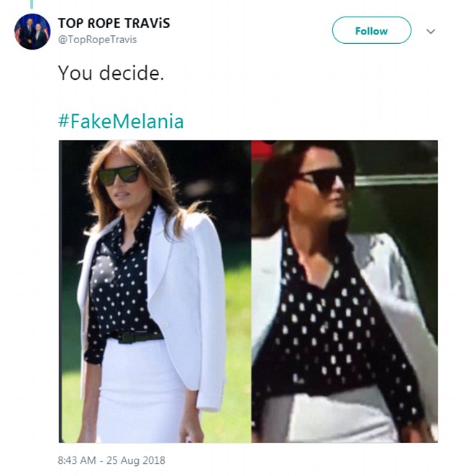Enlarge the left photo with green lawn
The width and height of the screenshot is (456, 476).
[x=155, y=290]
